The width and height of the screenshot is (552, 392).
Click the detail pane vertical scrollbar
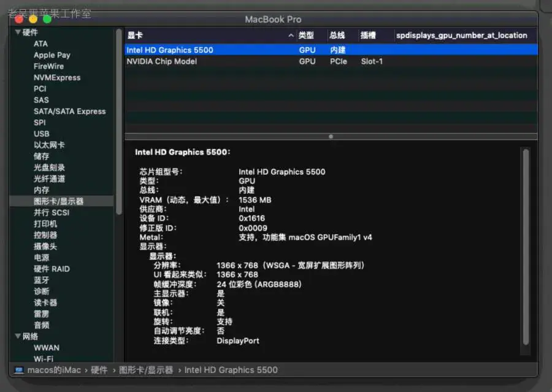(526, 247)
